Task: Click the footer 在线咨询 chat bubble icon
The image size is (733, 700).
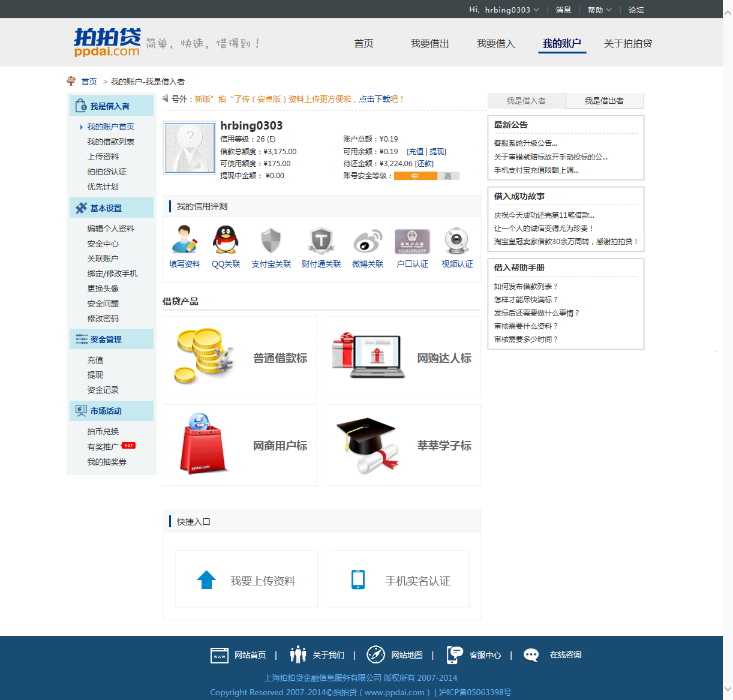Action: [531, 655]
